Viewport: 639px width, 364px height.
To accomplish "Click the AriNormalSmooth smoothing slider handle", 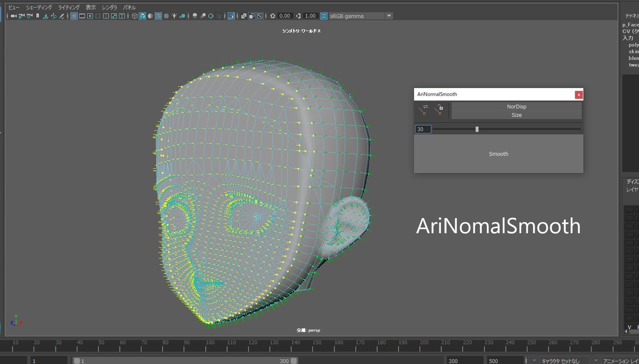I will [477, 129].
